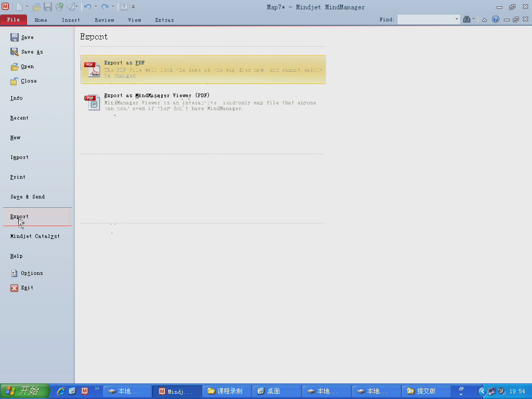Click the undo arrow icon
Viewport: 532px width, 399px height.
87,6
